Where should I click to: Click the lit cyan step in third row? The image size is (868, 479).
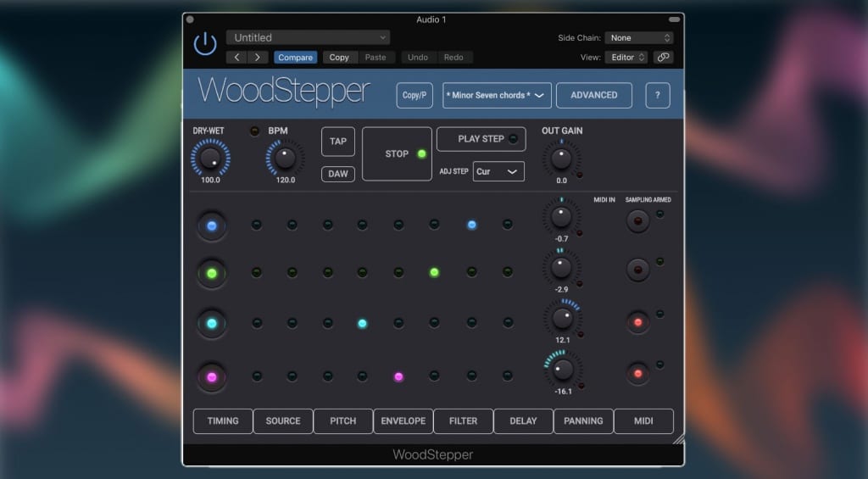[362, 323]
